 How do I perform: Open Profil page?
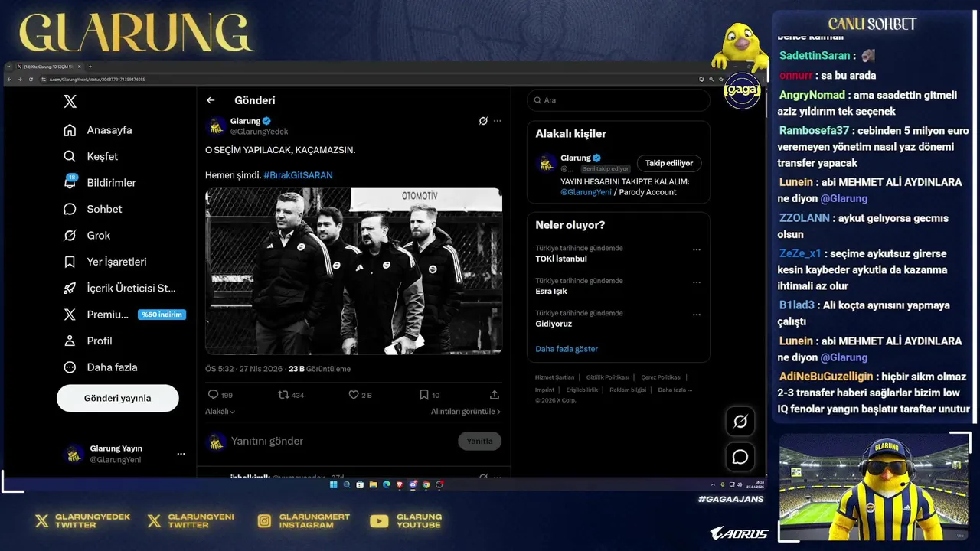[x=88, y=341]
